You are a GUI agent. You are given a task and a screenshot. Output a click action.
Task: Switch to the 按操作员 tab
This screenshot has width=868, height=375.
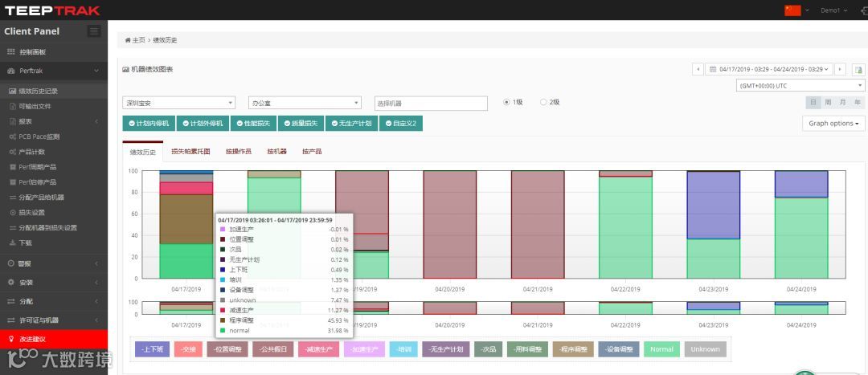(239, 151)
